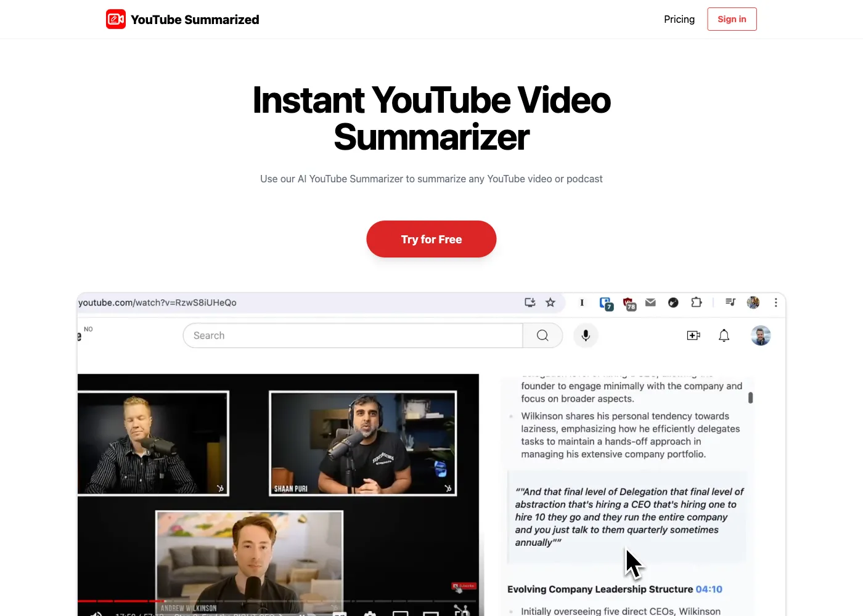The image size is (863, 616).
Task: Open the red shield extension showing 78
Action: [629, 304]
